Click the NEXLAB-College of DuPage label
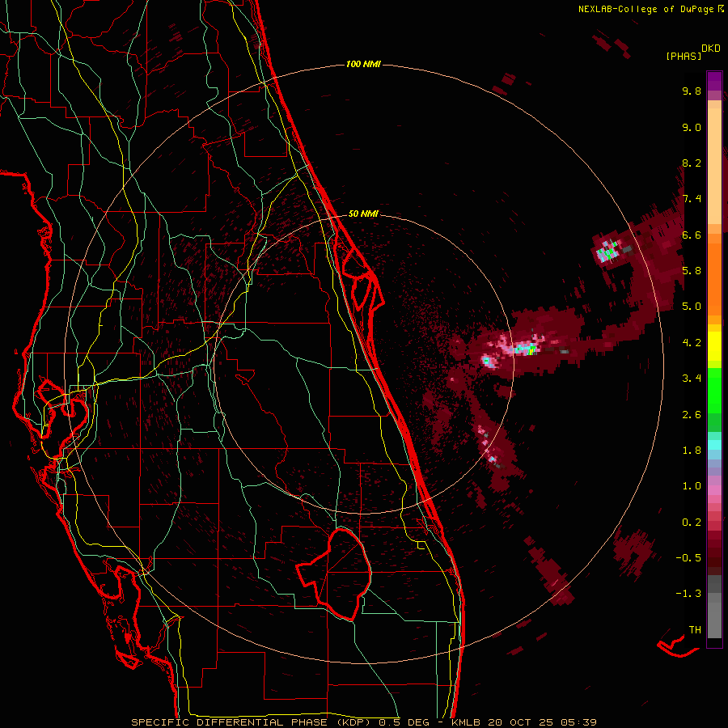This screenshot has width=728, height=728. (645, 9)
